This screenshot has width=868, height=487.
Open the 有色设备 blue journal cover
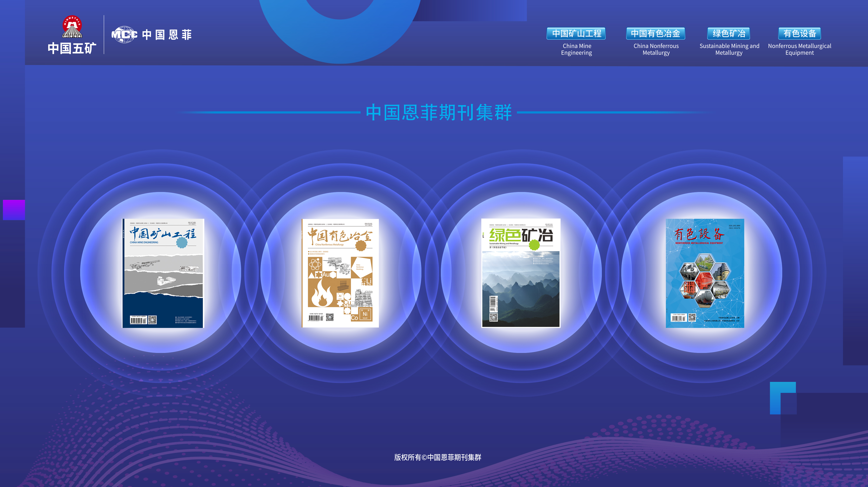[705, 273]
